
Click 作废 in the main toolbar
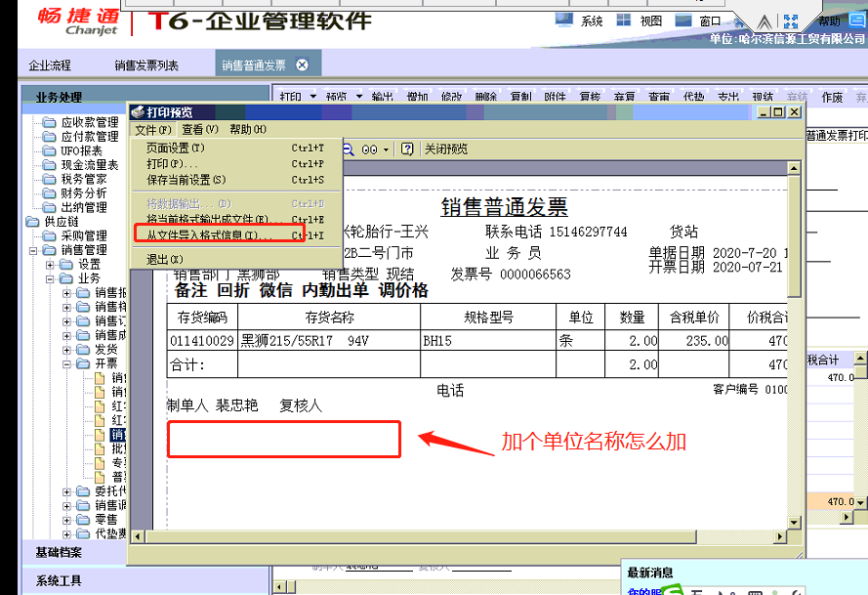point(832,98)
